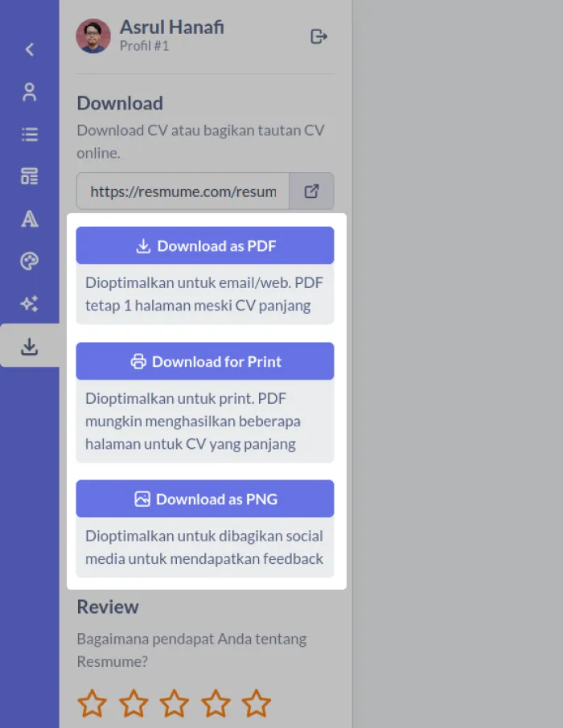Rate Resmume two stars
Image resolution: width=563 pixels, height=728 pixels.
[134, 703]
